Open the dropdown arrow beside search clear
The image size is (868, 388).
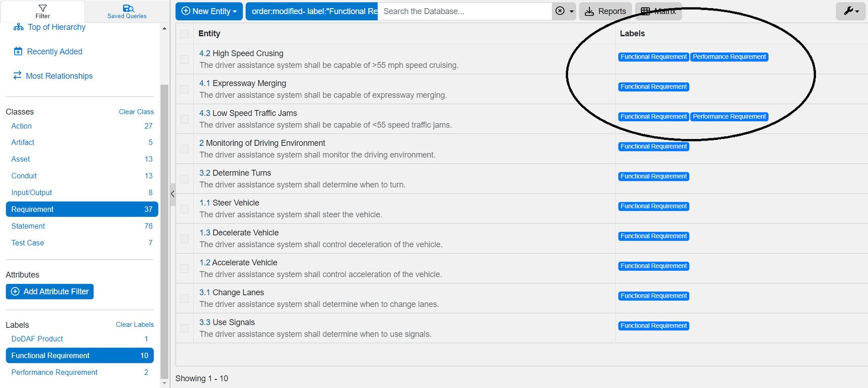point(572,12)
